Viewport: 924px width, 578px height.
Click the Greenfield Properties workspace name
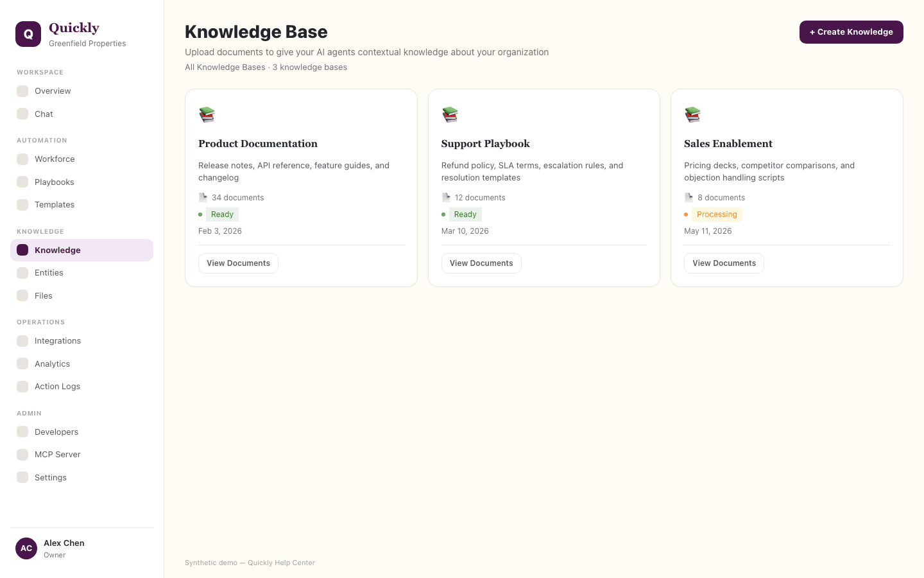coord(87,44)
